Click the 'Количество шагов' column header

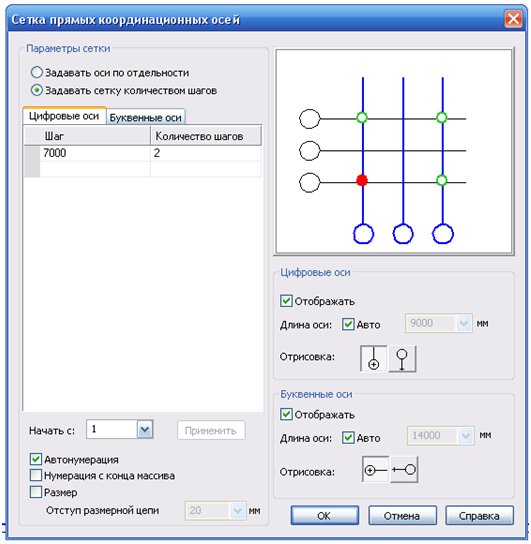[x=206, y=136]
